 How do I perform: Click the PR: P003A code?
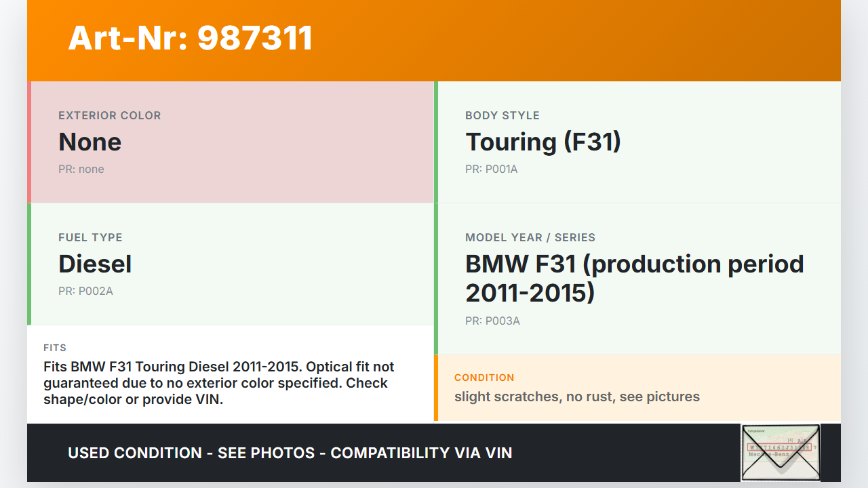[x=492, y=321]
